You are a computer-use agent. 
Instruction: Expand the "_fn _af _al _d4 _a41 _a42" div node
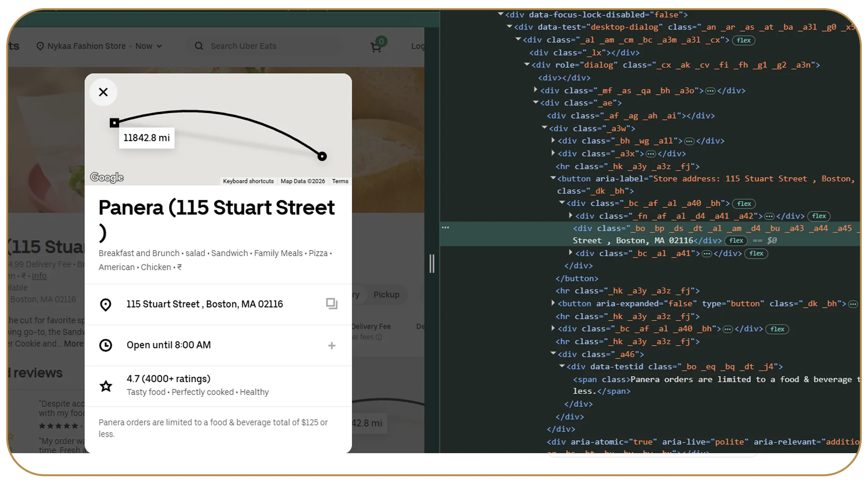pos(570,215)
